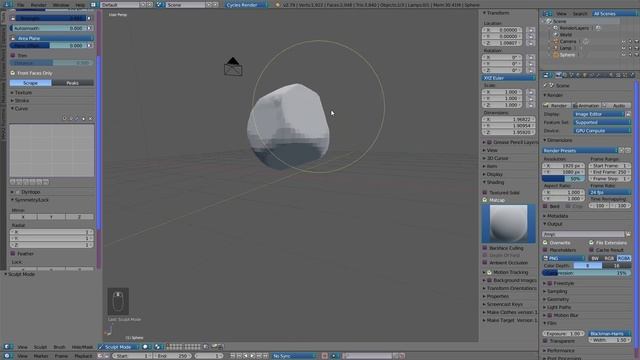The image size is (640, 360).
Task: Click the Scrape button
Action: coord(31,83)
